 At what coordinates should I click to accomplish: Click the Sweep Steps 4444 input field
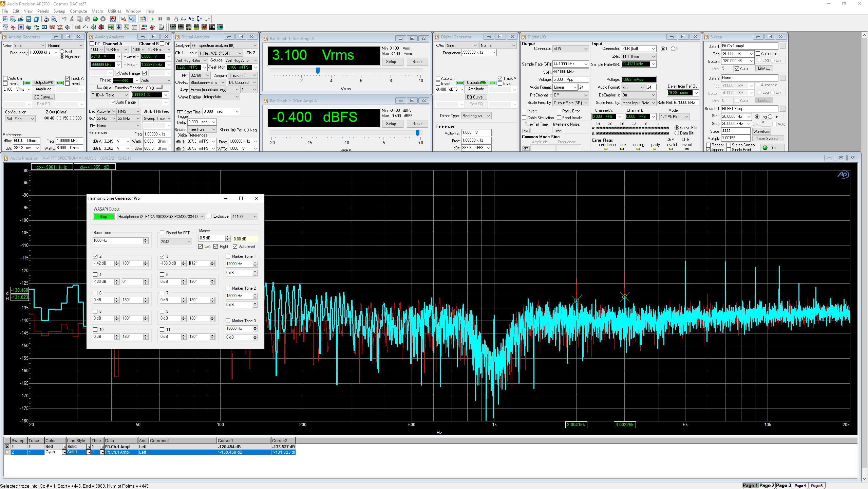point(736,131)
